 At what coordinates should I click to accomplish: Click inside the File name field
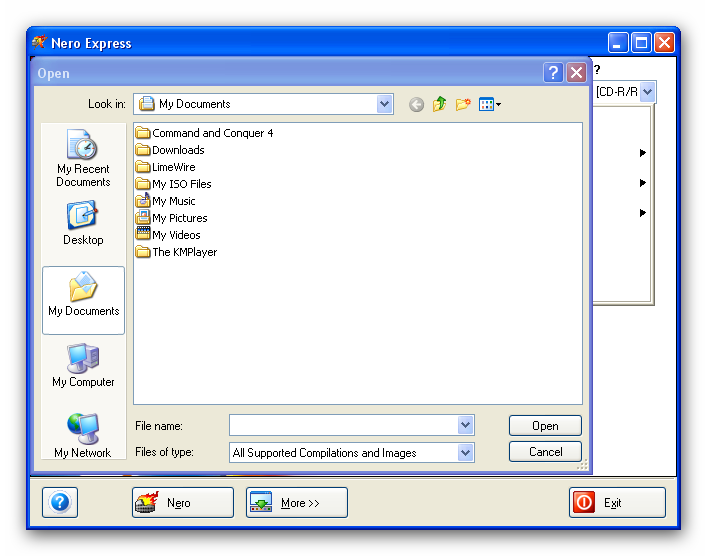click(344, 425)
